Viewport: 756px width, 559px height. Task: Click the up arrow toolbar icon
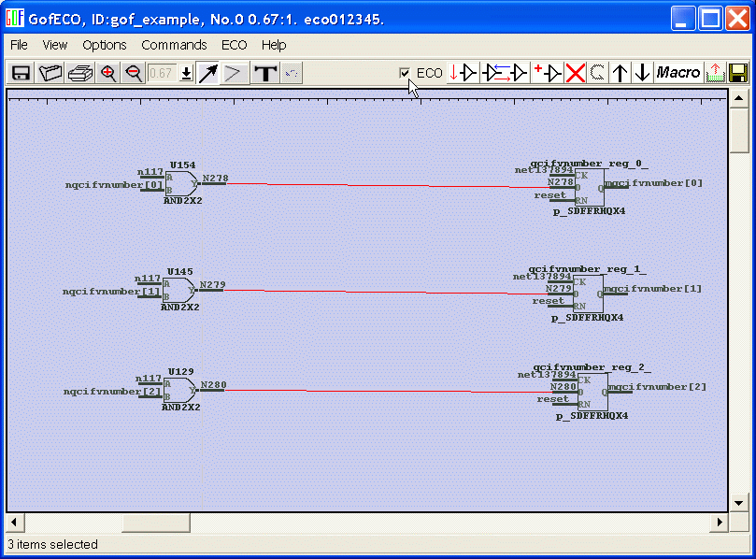pyautogui.click(x=620, y=73)
